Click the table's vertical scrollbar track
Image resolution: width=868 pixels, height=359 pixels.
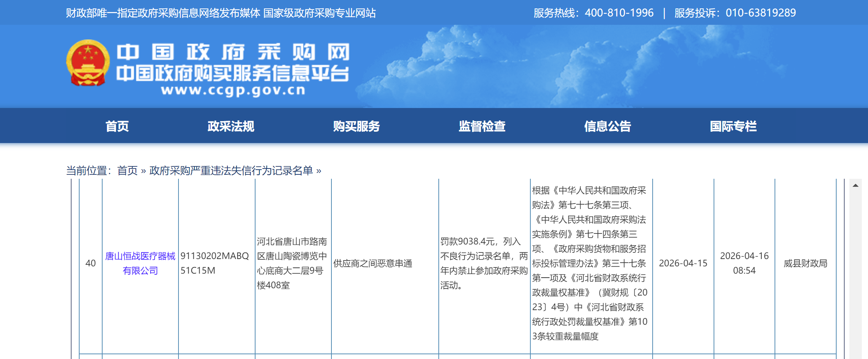click(855, 274)
